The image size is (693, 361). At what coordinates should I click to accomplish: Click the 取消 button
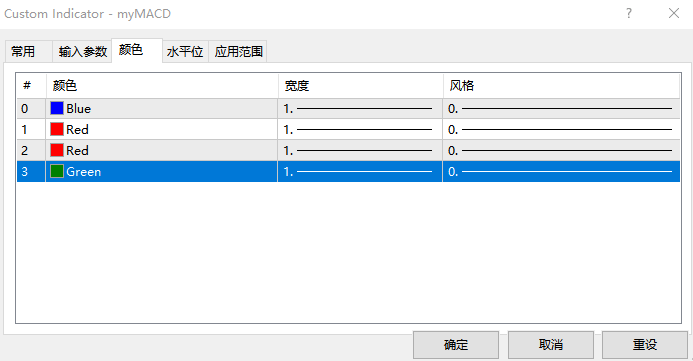tap(551, 345)
